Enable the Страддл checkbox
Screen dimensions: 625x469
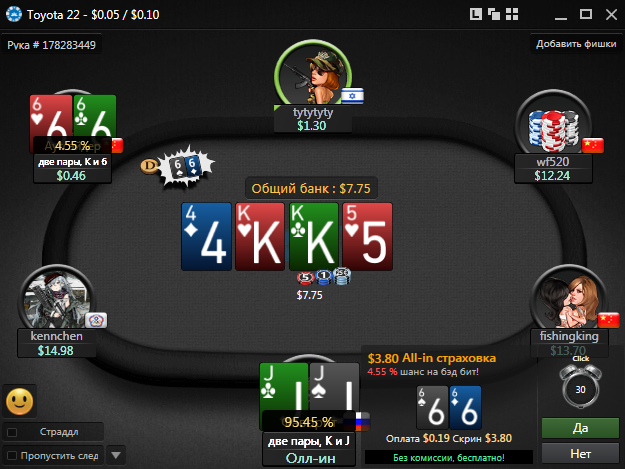point(12,432)
